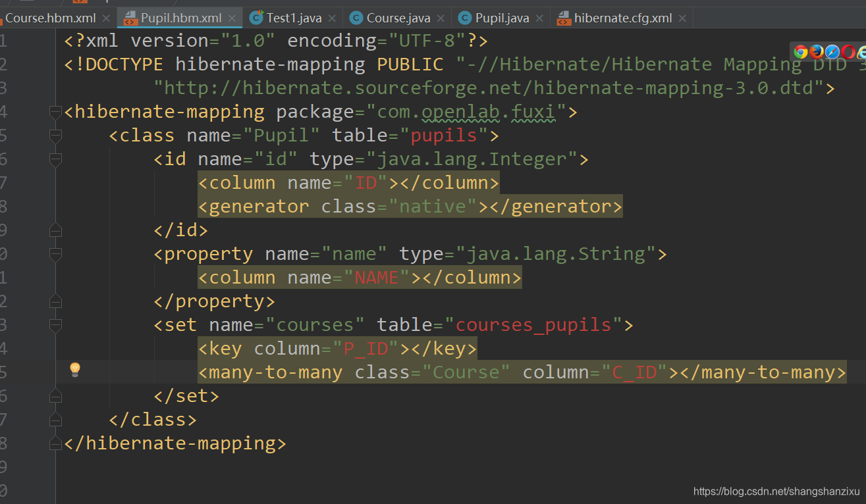Screen dimensions: 866x504
Task: Select the Pupil.hbm.xml tab
Action: 181,18
